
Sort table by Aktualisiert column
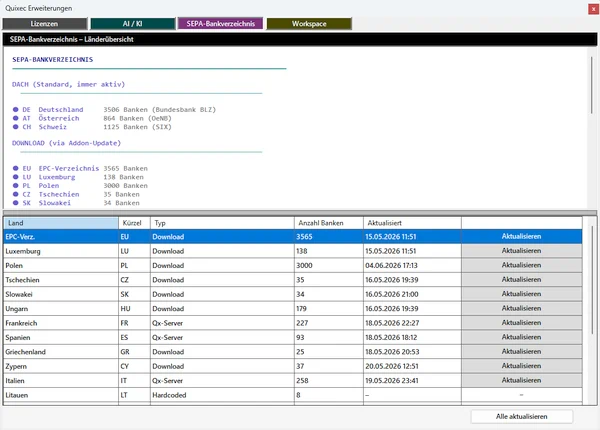(x=412, y=223)
